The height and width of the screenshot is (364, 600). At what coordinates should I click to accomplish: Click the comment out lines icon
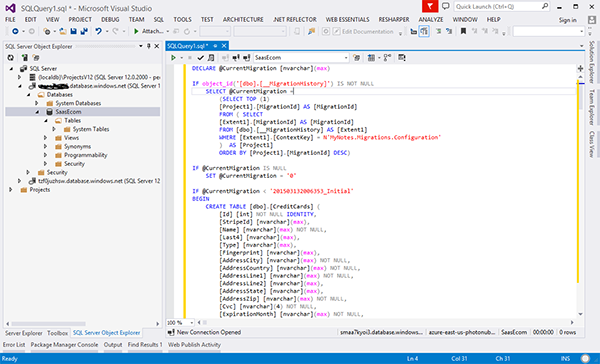(439, 31)
